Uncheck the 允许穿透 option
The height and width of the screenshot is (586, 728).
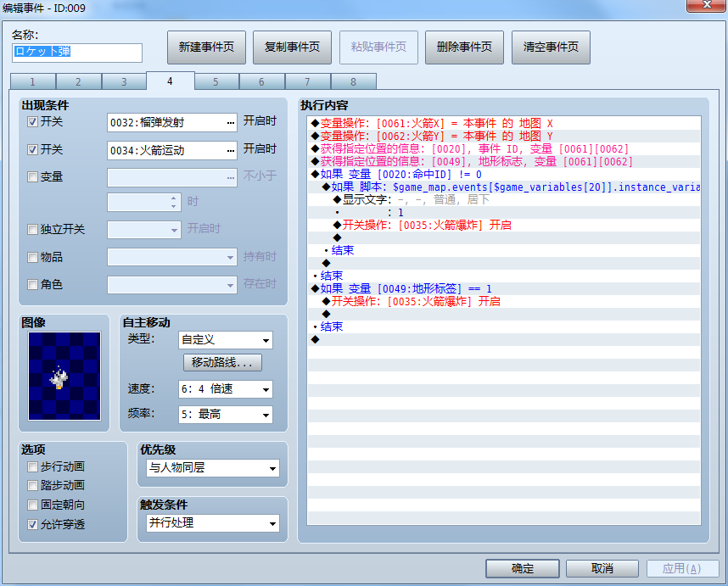(x=32, y=524)
